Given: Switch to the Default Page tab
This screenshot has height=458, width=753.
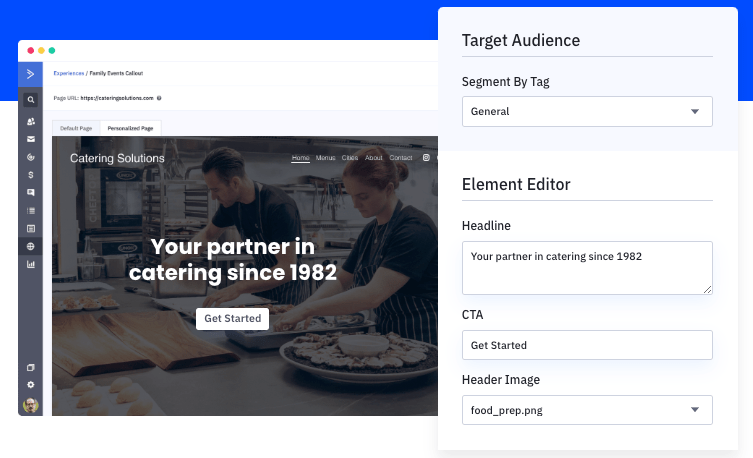Looking at the screenshot, I should (x=76, y=128).
